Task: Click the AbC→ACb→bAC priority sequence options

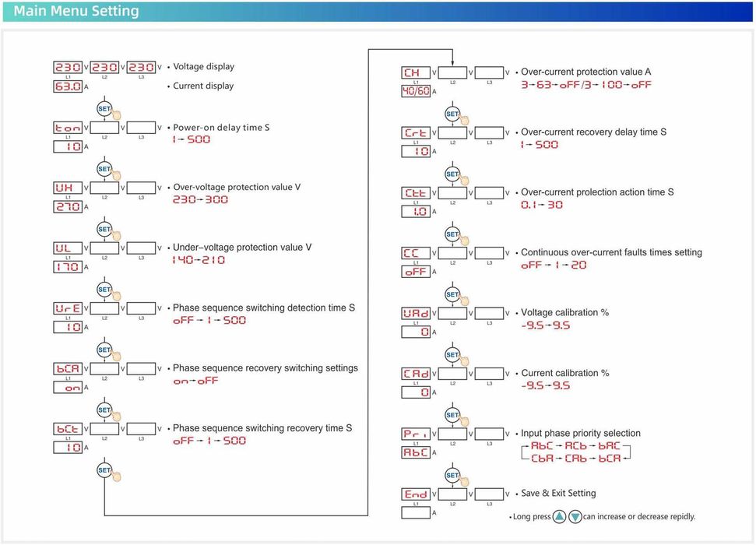Action: pyautogui.click(x=575, y=445)
